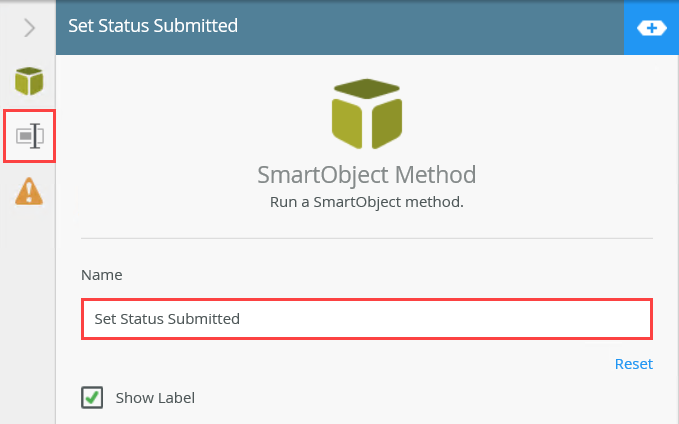Open the Properties tab icon

[29, 136]
